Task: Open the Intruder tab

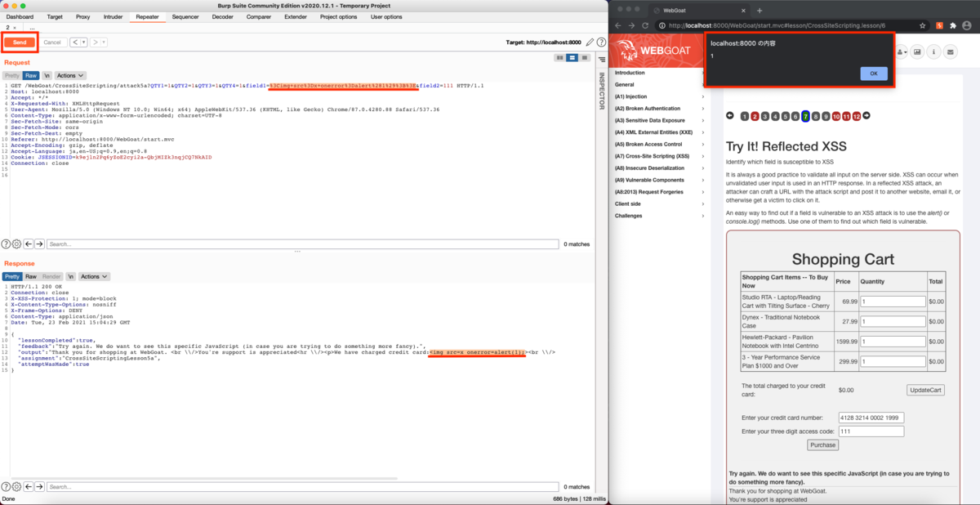Action: [114, 16]
